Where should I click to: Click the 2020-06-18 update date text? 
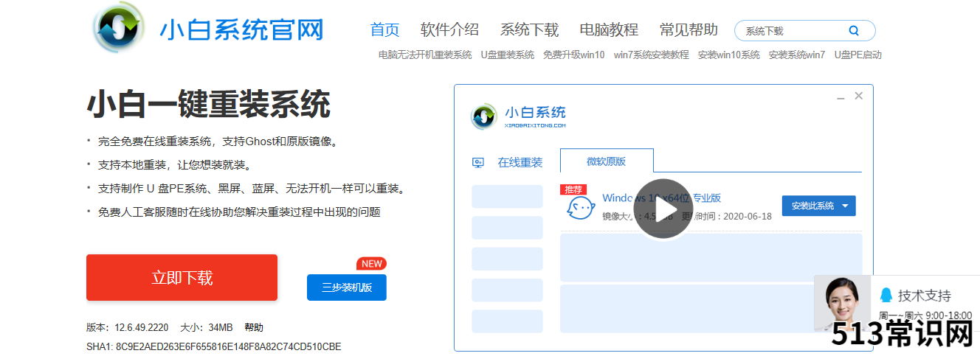[747, 216]
